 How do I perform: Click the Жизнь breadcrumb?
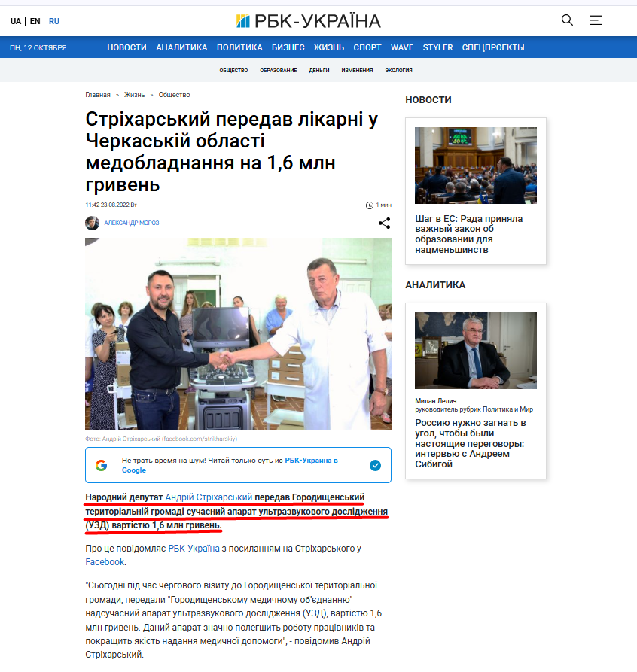134,95
